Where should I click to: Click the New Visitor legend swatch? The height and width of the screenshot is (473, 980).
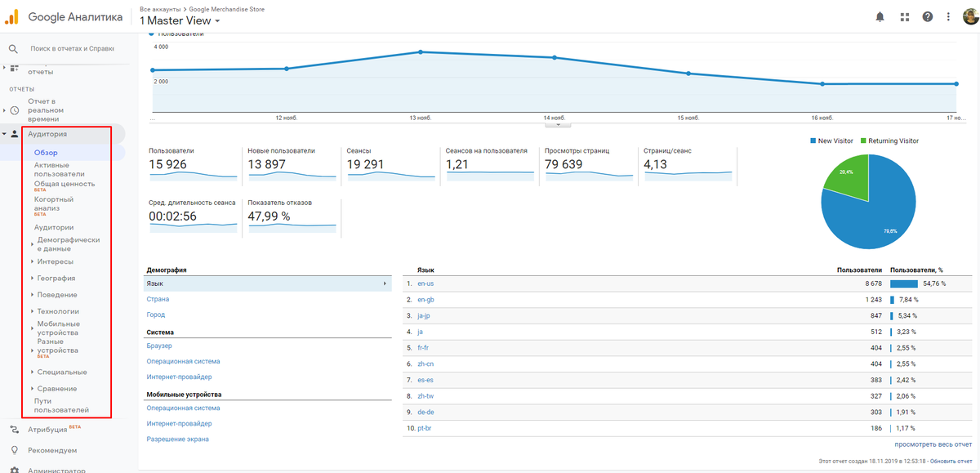click(813, 141)
